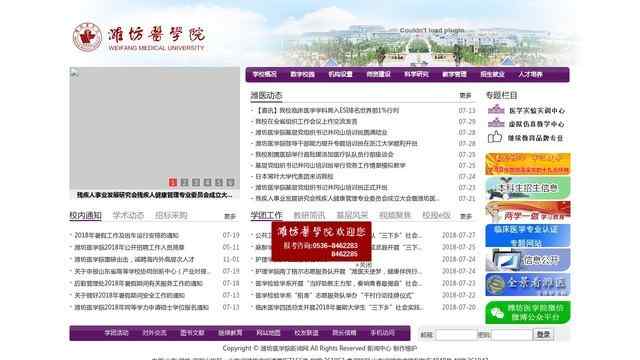Click the 登录 login button
The width and height of the screenshot is (640, 360).
pos(543,334)
